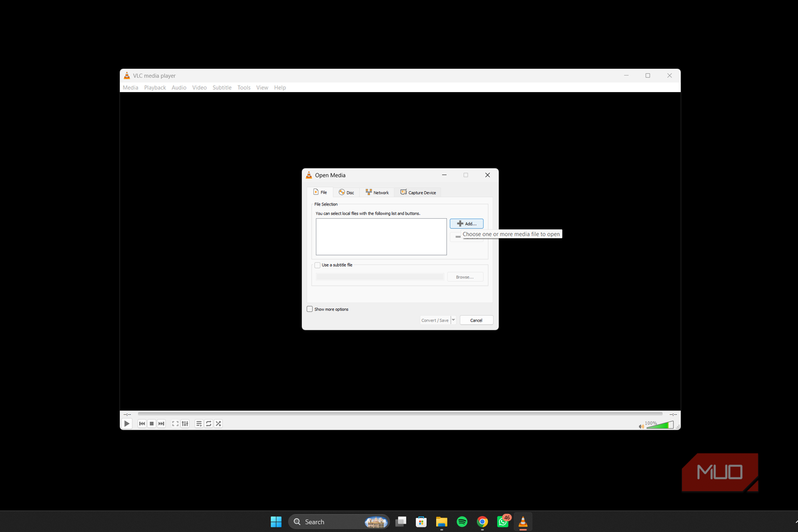
Task: Open the Tools menu
Action: (244, 88)
